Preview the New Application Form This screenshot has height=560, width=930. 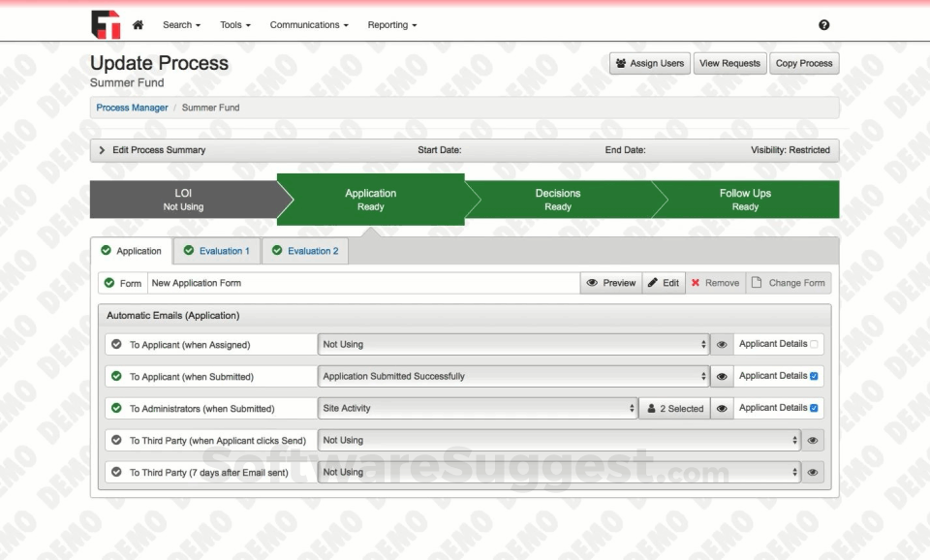pyautogui.click(x=611, y=283)
